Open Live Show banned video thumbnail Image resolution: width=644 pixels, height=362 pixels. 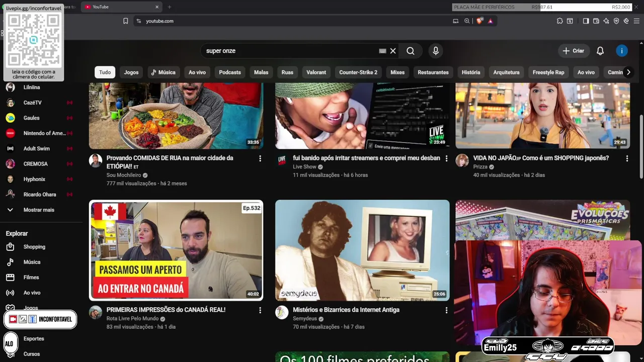[362, 116]
